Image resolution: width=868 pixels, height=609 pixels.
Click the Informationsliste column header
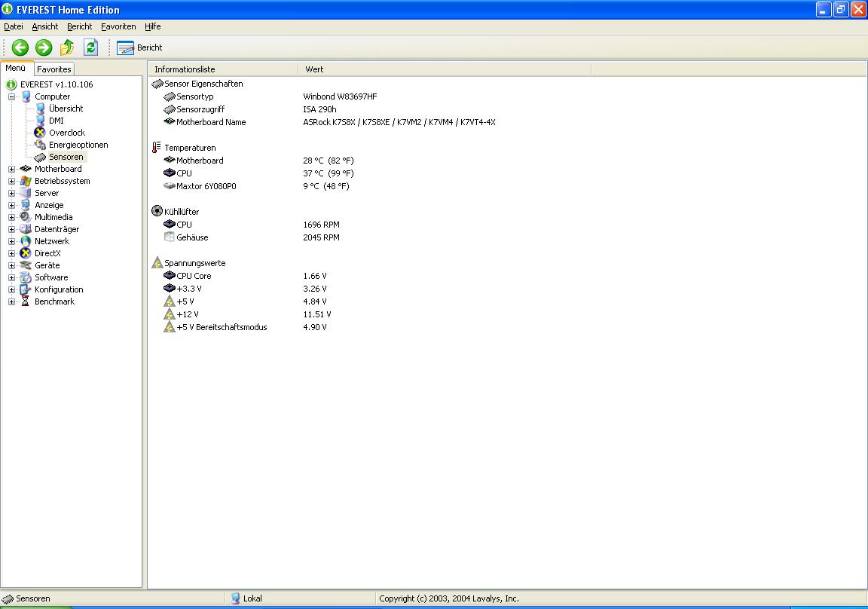(223, 69)
